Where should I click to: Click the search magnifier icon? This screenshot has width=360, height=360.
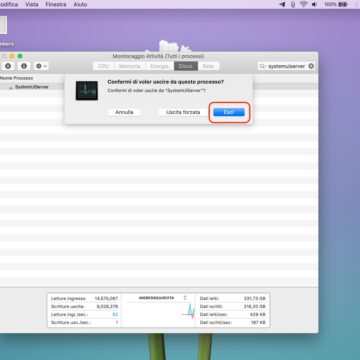point(264,66)
